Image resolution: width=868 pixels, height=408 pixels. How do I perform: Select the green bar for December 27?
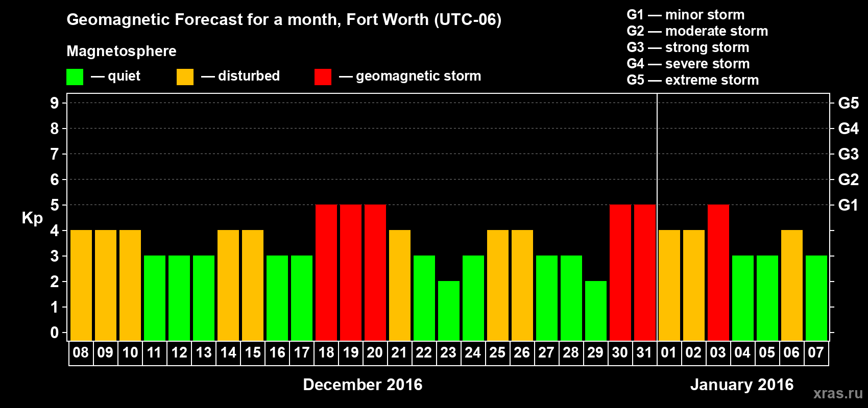[x=547, y=298]
